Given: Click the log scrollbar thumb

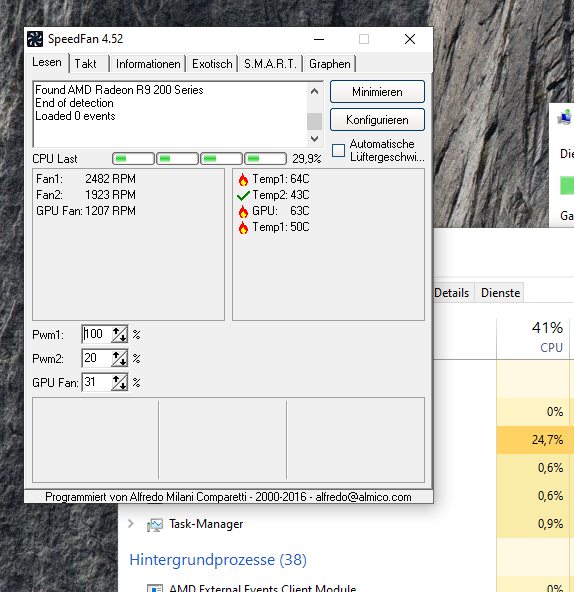Looking at the screenshot, I should pos(314,121).
